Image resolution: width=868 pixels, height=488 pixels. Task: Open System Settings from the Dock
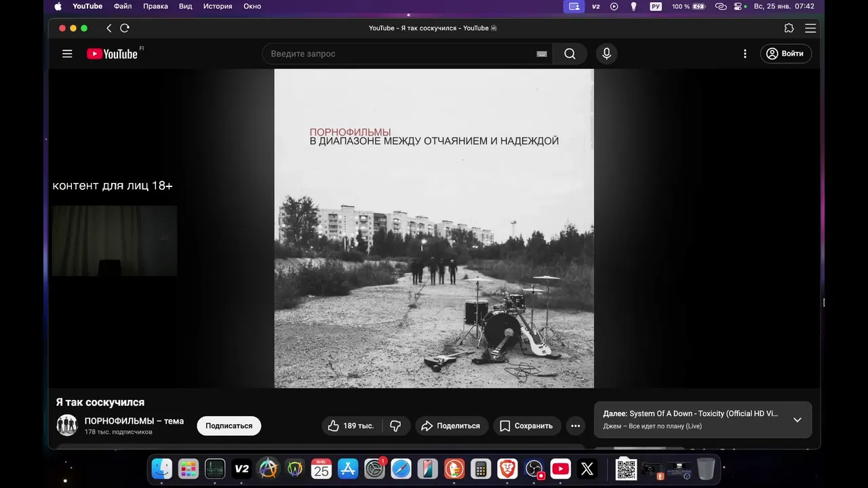coord(374,468)
